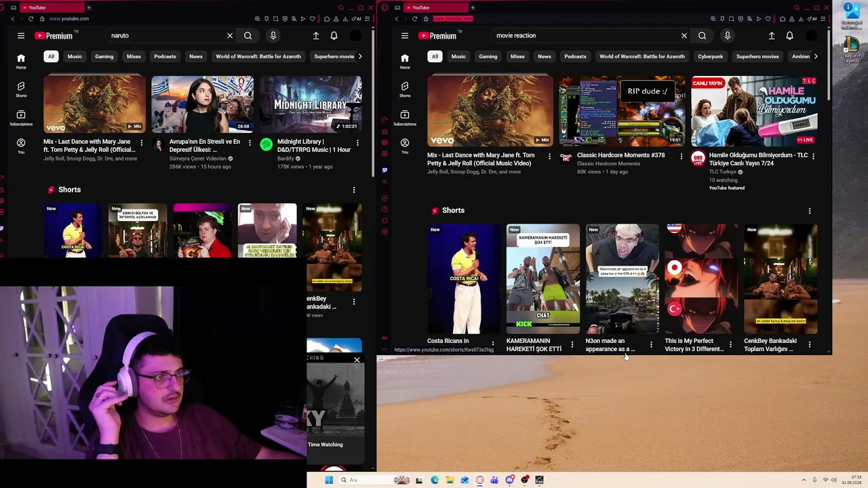The width and height of the screenshot is (868, 488).
Task: Open the upload icon in the left YouTube window
Action: [316, 36]
